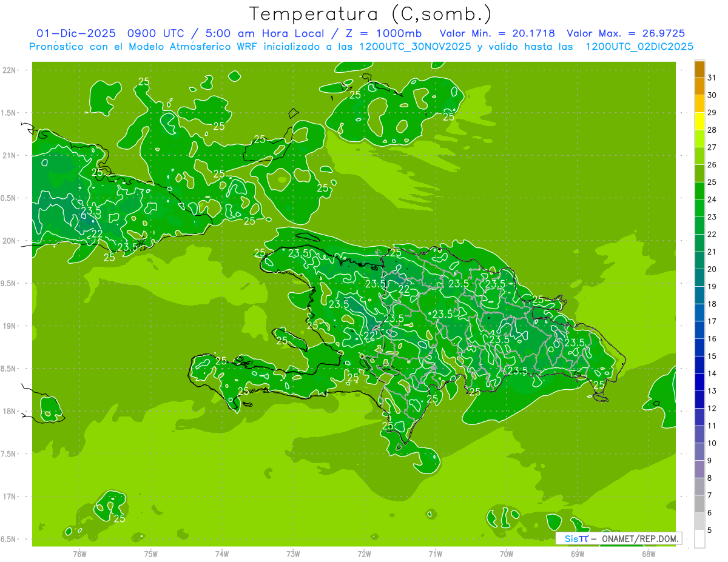Select the gray colorbar segment between 7 and 8

[x=699, y=487]
